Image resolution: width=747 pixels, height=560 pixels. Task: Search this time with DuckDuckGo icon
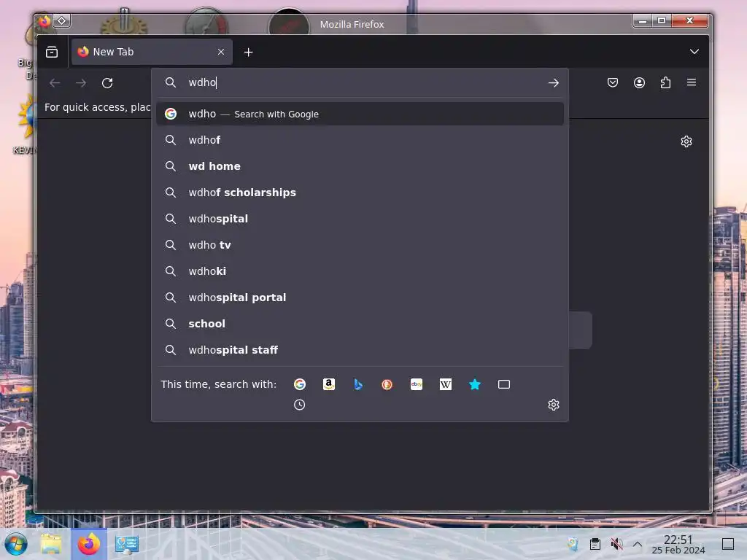[x=387, y=384]
